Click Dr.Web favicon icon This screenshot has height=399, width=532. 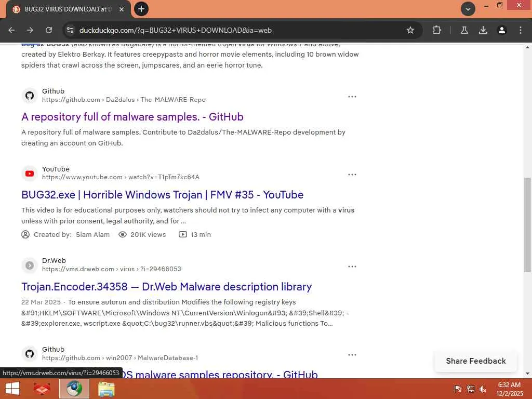[30, 265]
